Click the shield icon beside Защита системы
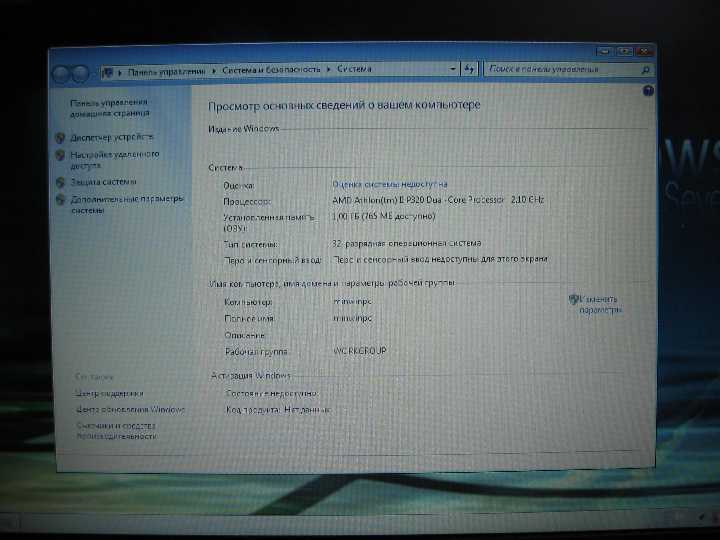 click(60, 182)
